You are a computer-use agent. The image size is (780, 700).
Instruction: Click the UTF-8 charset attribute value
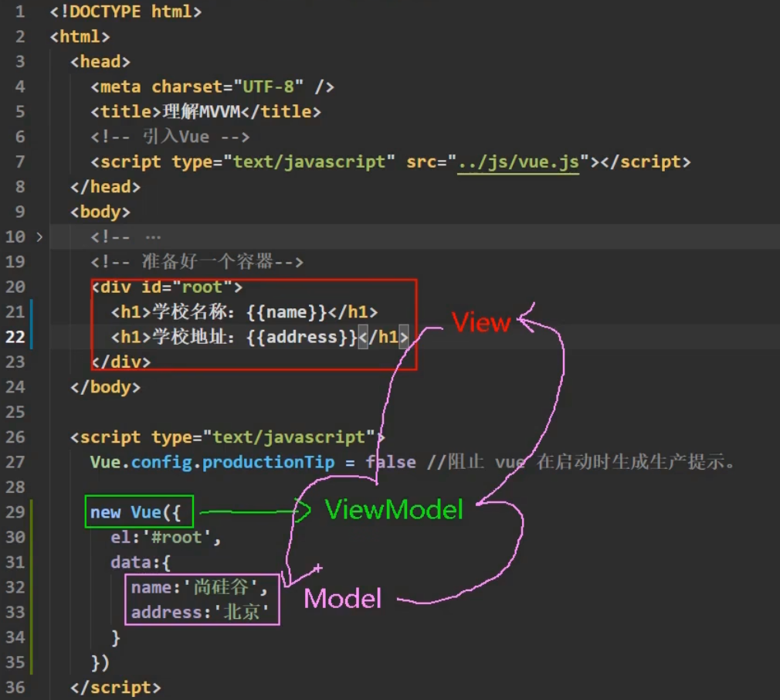tap(264, 87)
